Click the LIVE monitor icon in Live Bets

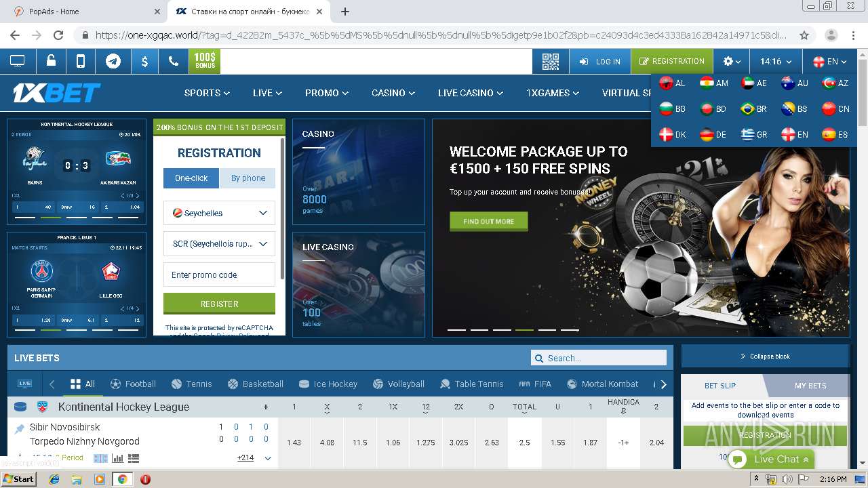pyautogui.click(x=25, y=384)
